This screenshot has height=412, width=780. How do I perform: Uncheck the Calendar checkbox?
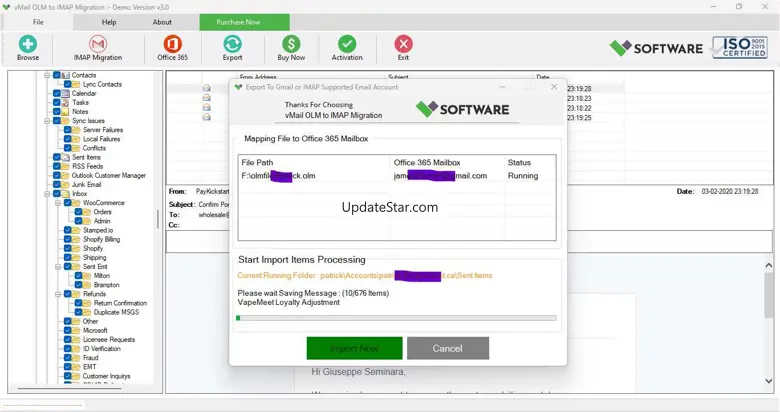point(57,94)
